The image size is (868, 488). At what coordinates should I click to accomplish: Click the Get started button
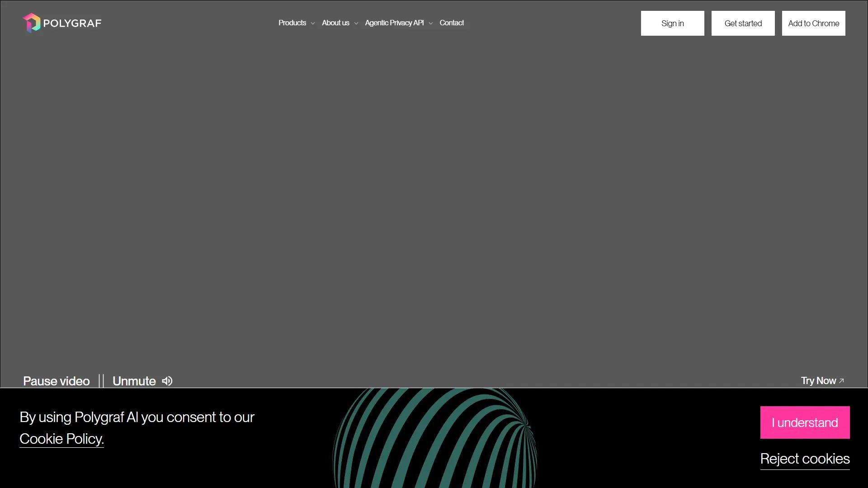(743, 23)
